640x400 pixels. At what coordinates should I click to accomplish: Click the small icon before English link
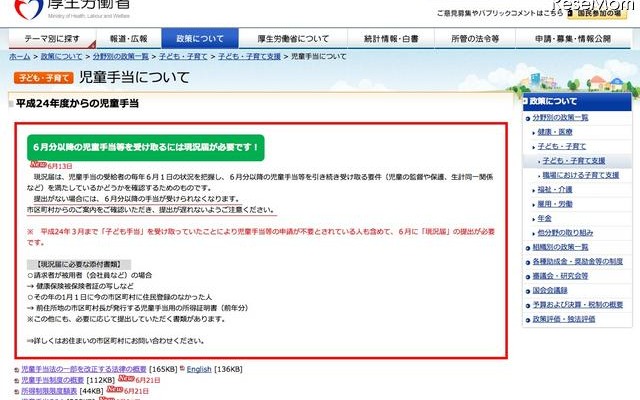182,368
